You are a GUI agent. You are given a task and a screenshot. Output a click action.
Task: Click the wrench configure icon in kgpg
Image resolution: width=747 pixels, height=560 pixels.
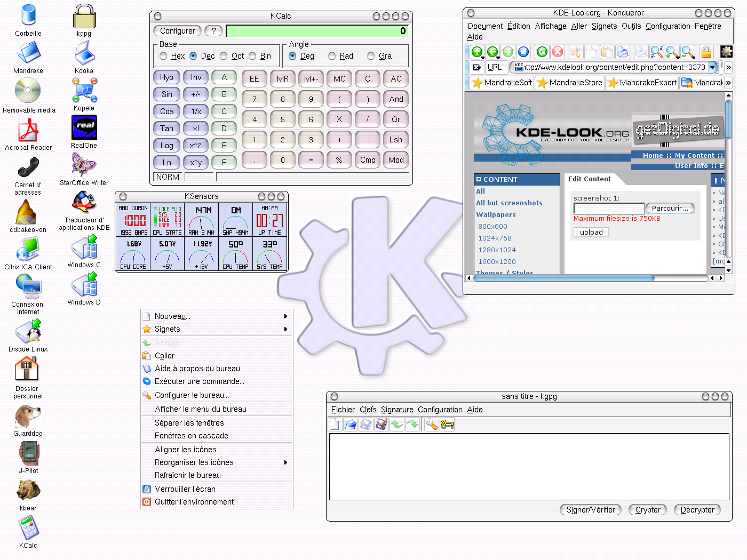[x=431, y=425]
